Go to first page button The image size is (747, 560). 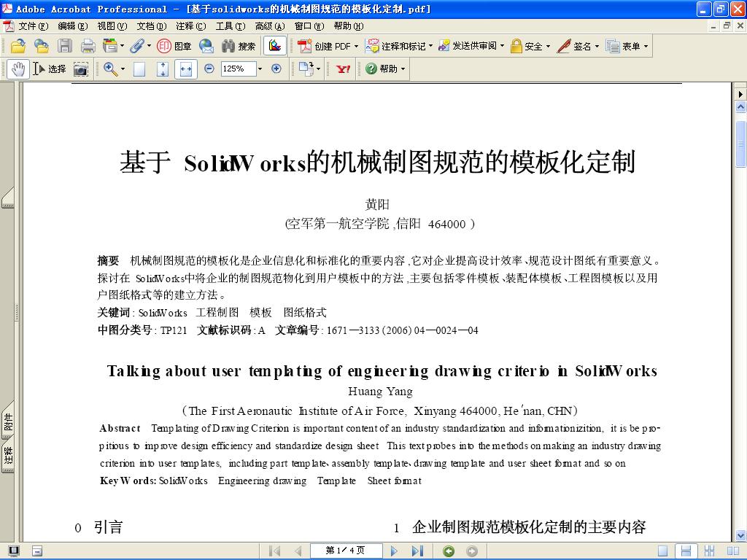pos(274,551)
